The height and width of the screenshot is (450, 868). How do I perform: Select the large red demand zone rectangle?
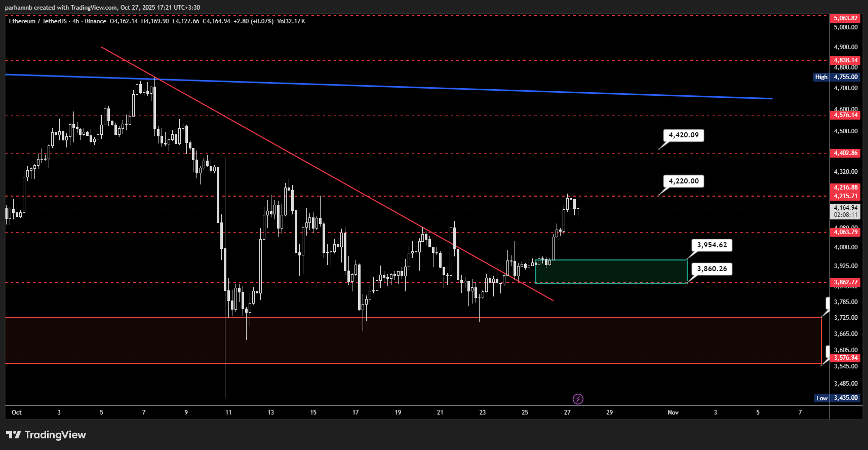[405, 340]
